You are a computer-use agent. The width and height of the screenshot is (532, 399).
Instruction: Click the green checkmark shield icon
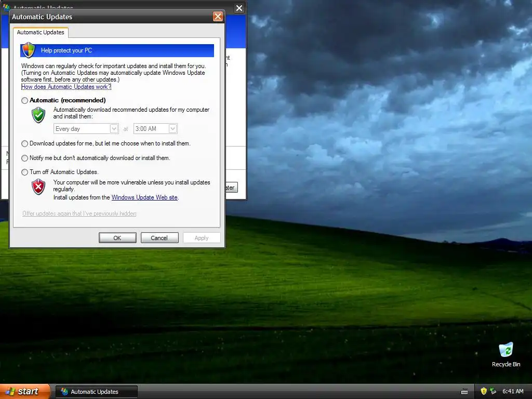38,115
